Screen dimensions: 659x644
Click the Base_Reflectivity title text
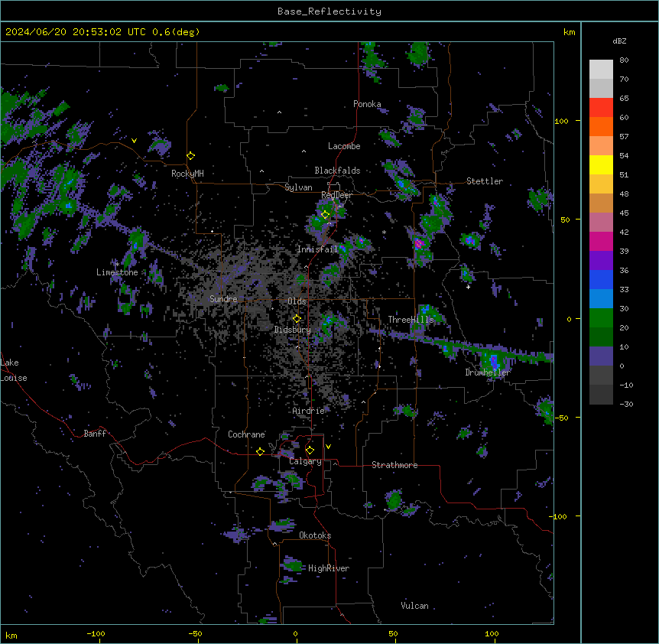coord(329,11)
